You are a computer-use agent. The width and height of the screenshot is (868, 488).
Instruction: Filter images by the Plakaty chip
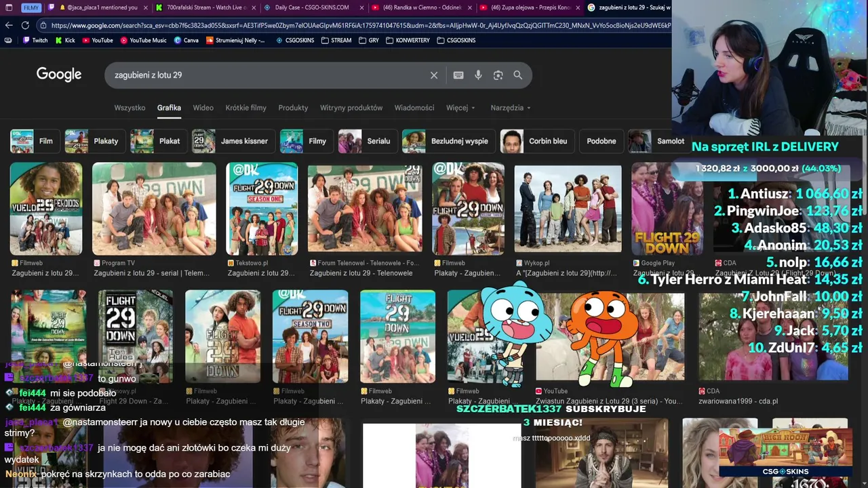point(94,141)
